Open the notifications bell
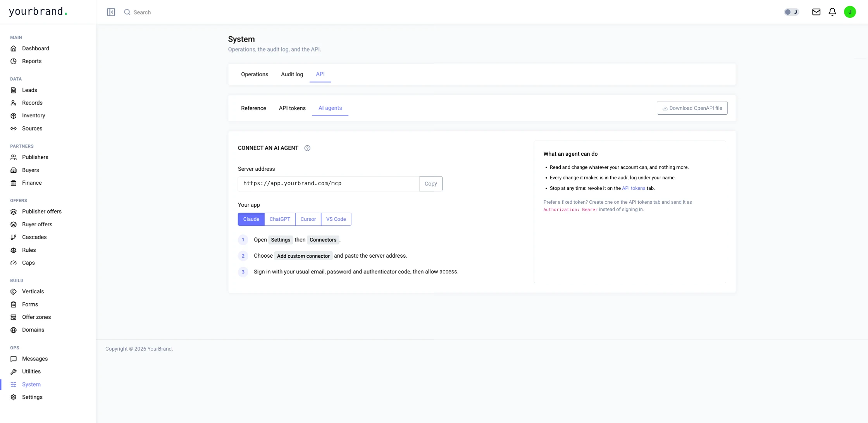This screenshot has width=868, height=423. pyautogui.click(x=832, y=12)
